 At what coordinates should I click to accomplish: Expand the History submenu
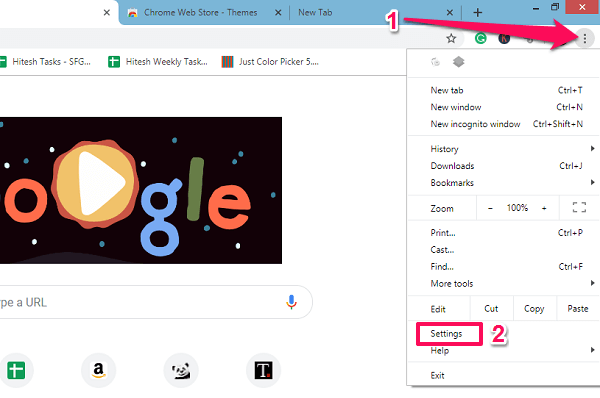(503, 149)
